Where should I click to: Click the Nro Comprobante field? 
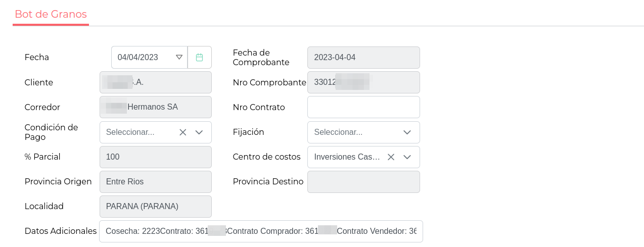pos(363,82)
